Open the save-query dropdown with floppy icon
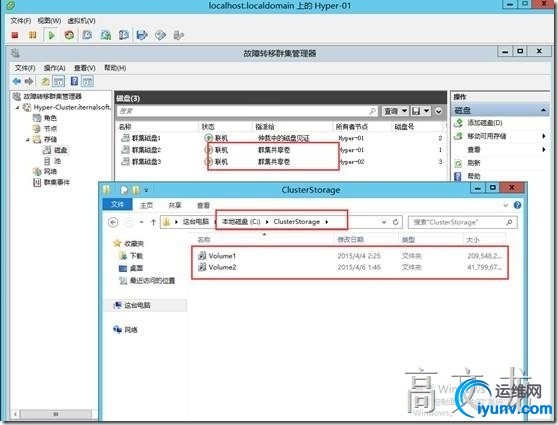 point(421,111)
